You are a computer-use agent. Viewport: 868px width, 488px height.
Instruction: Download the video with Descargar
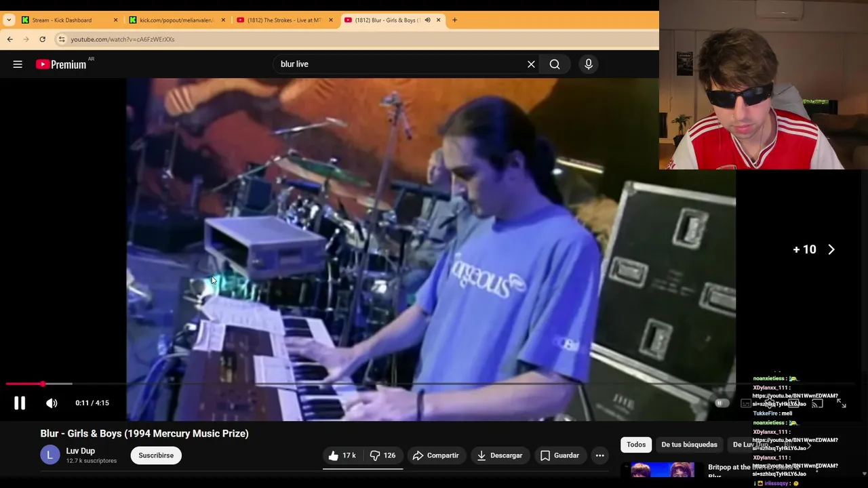499,455
